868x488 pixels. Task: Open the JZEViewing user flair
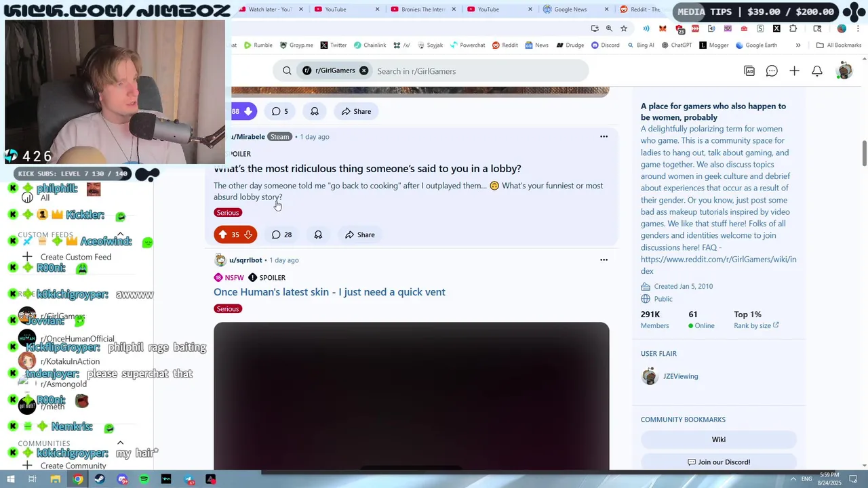(x=680, y=376)
